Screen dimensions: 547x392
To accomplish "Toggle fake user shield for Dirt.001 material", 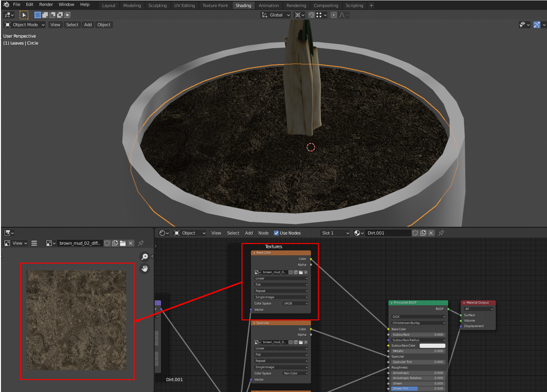I will 415,233.
